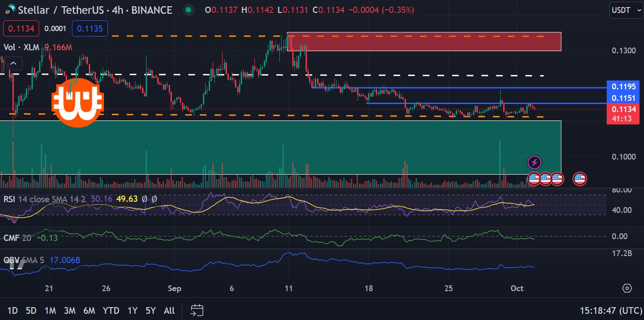Click the volume value 9.166M
This screenshot has height=320, width=644.
point(58,47)
